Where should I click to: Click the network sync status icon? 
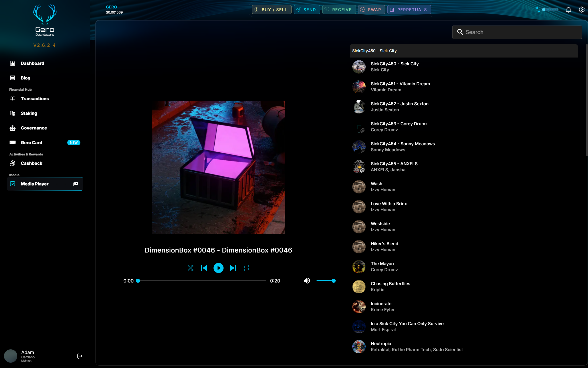click(x=538, y=10)
